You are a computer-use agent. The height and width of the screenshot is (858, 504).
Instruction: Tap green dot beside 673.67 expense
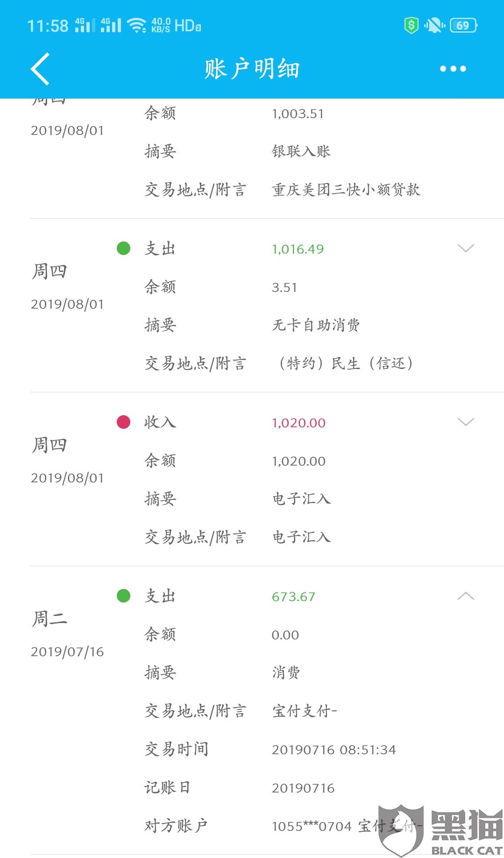[x=123, y=596]
